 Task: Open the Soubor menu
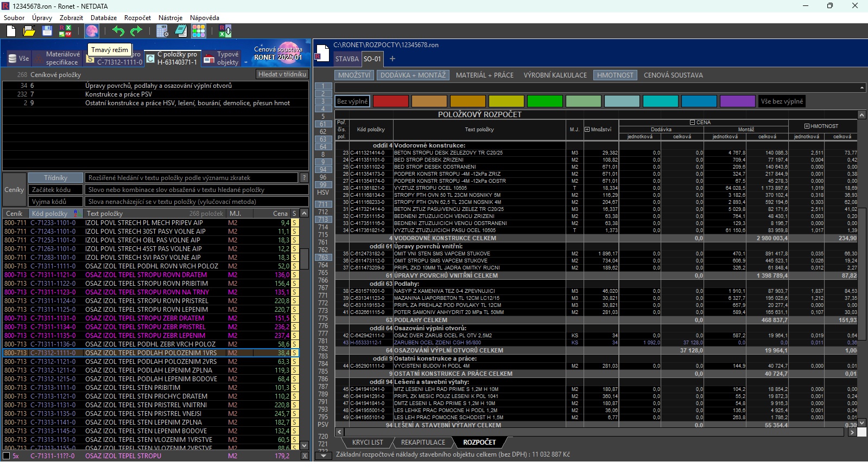[14, 17]
